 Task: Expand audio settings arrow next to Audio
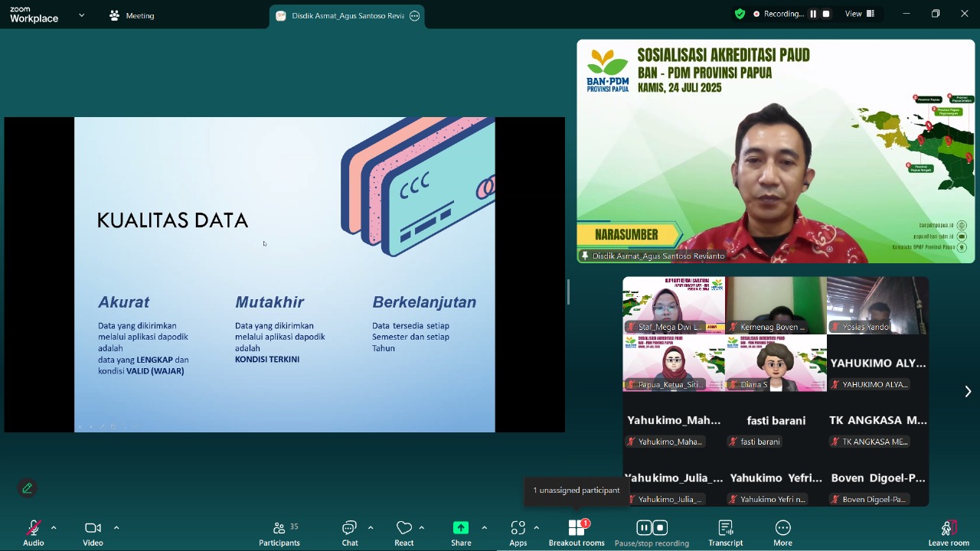click(54, 528)
